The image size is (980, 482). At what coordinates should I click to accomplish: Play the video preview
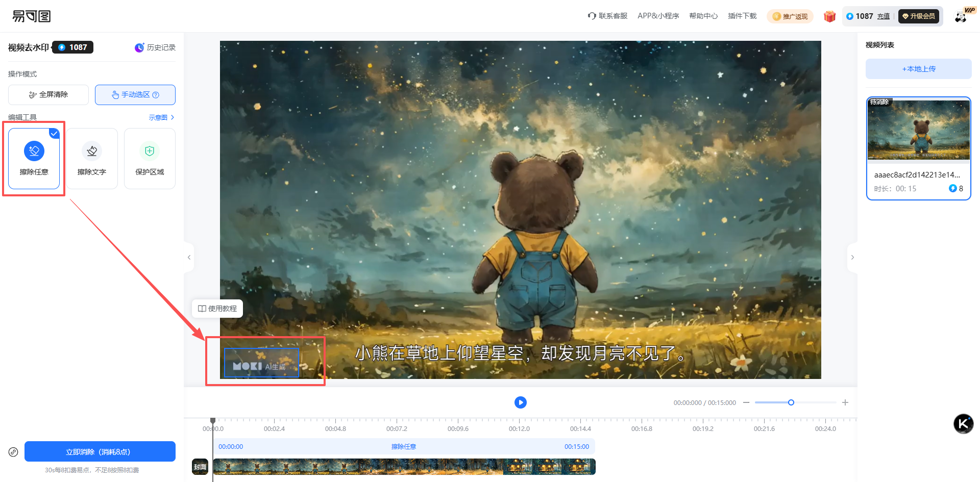[521, 402]
